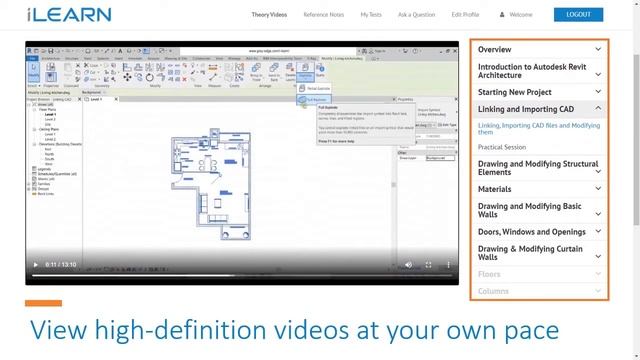Click the iLearn logo
Viewport: 640px width, 360px height.
[x=69, y=15]
